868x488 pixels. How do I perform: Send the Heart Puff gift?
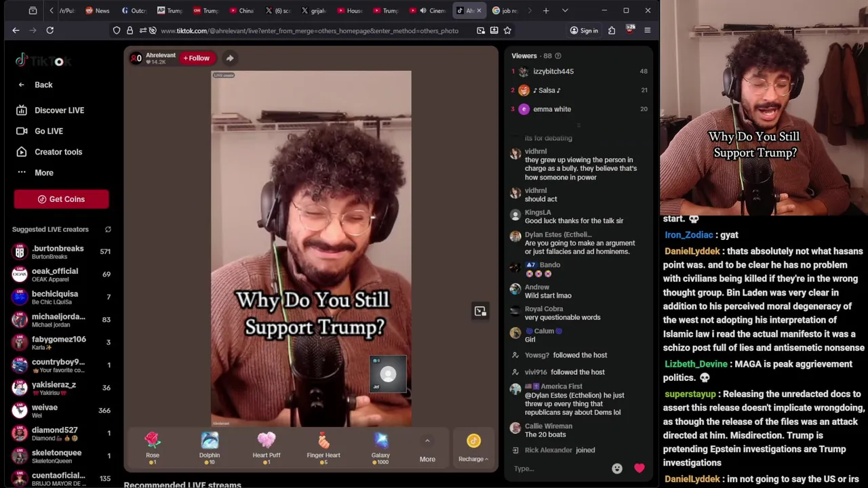[x=267, y=447]
